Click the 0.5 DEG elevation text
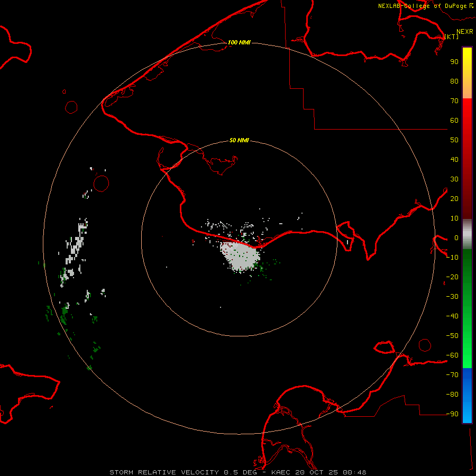 240,472
